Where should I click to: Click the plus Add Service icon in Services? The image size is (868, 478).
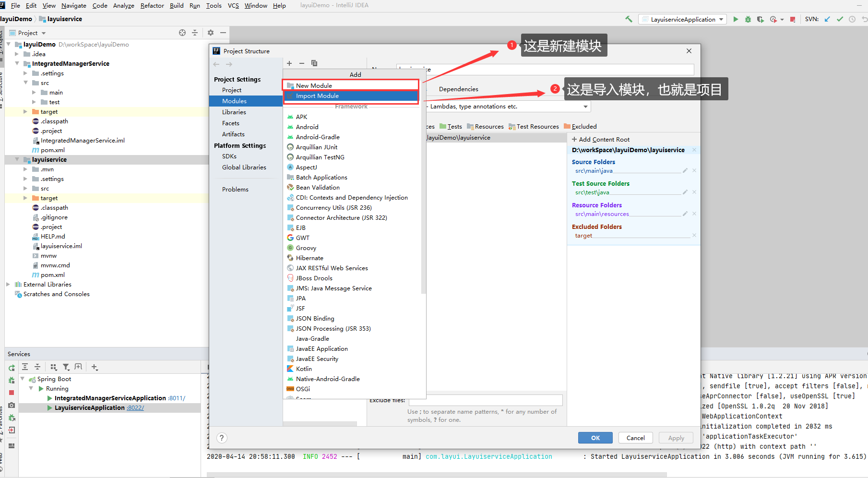[x=95, y=367]
